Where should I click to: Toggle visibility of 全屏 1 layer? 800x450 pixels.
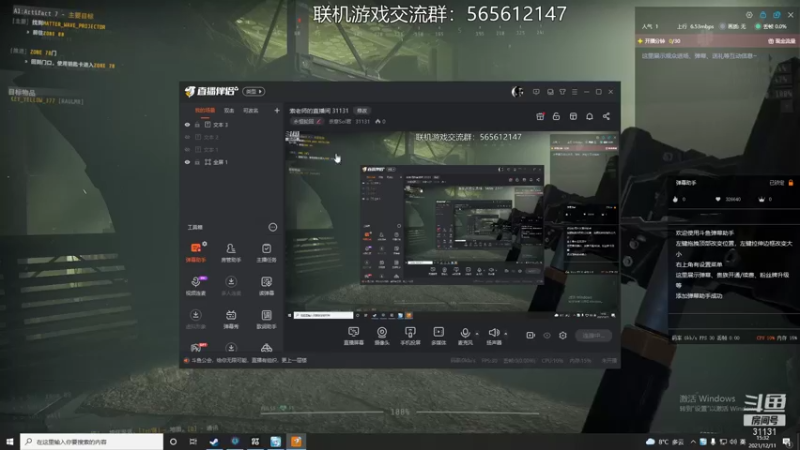187,162
